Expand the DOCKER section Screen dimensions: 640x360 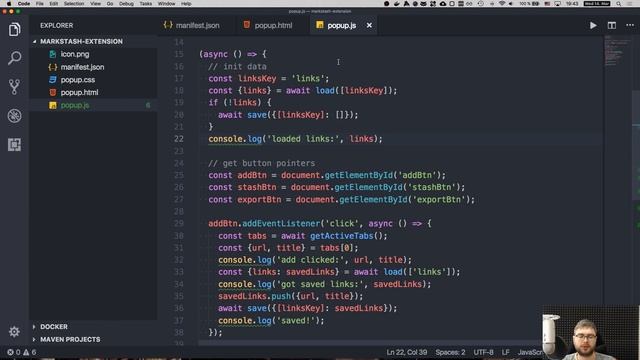54,327
